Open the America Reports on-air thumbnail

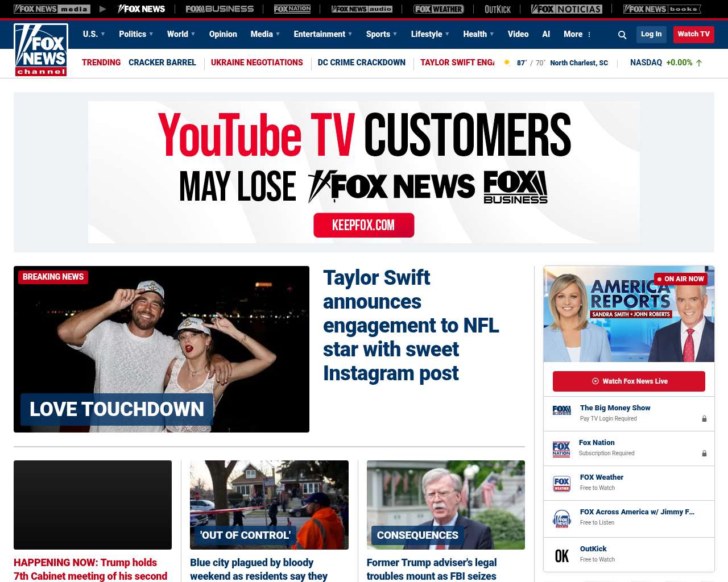629,314
